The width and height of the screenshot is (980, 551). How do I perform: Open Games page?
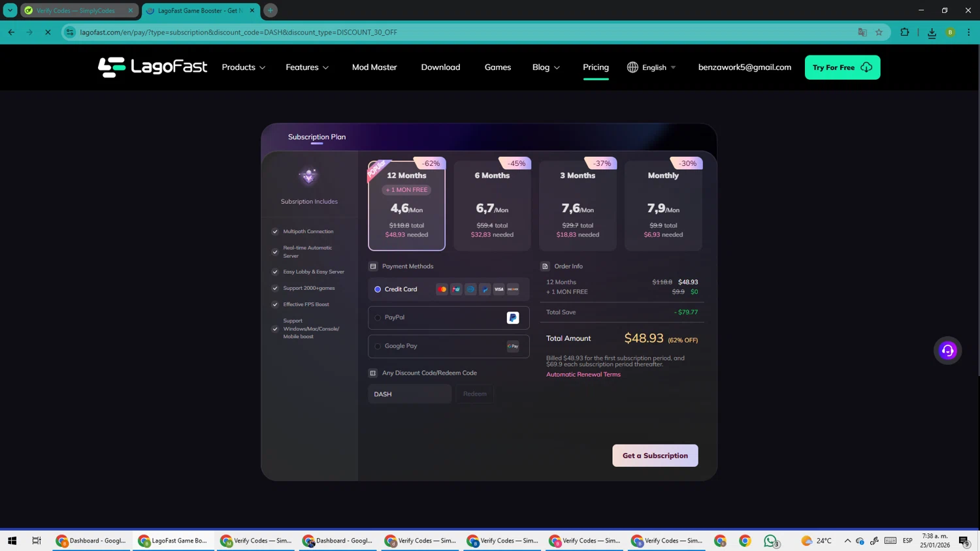[498, 67]
